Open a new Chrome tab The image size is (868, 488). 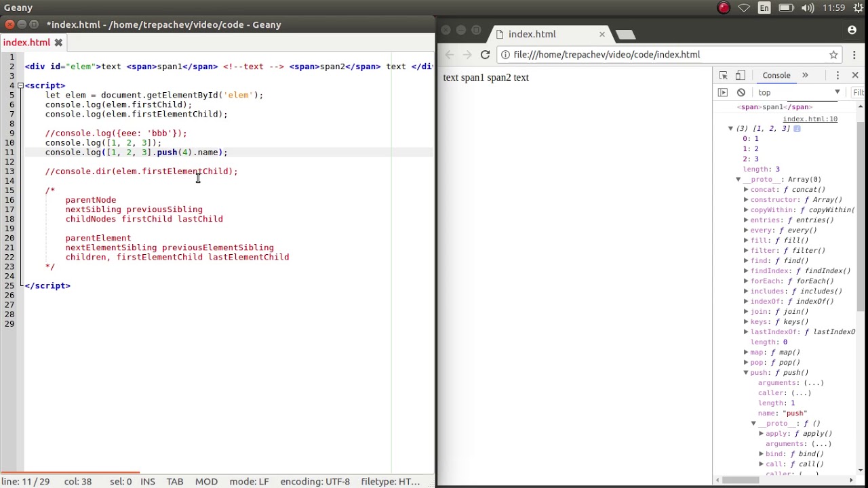click(625, 35)
